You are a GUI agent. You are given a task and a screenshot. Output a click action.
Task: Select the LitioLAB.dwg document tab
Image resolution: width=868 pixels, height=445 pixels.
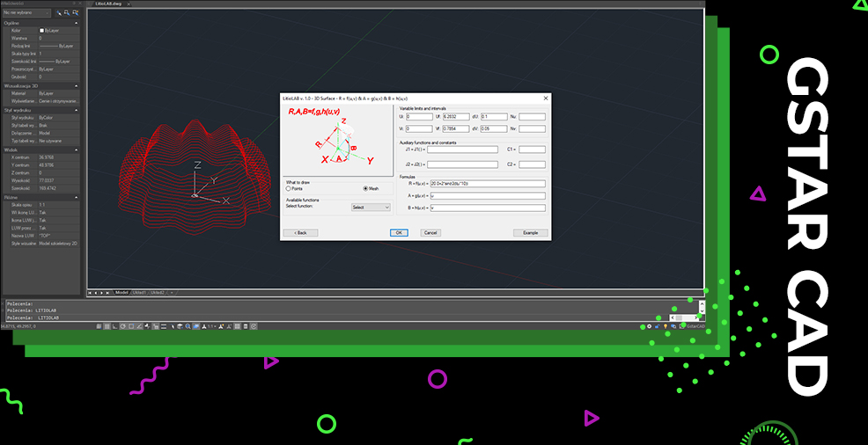pos(108,4)
